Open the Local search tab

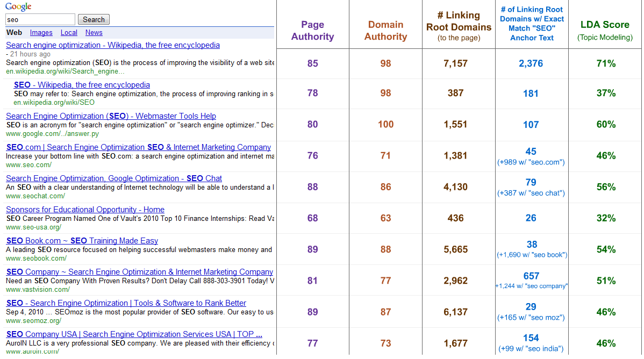(69, 33)
